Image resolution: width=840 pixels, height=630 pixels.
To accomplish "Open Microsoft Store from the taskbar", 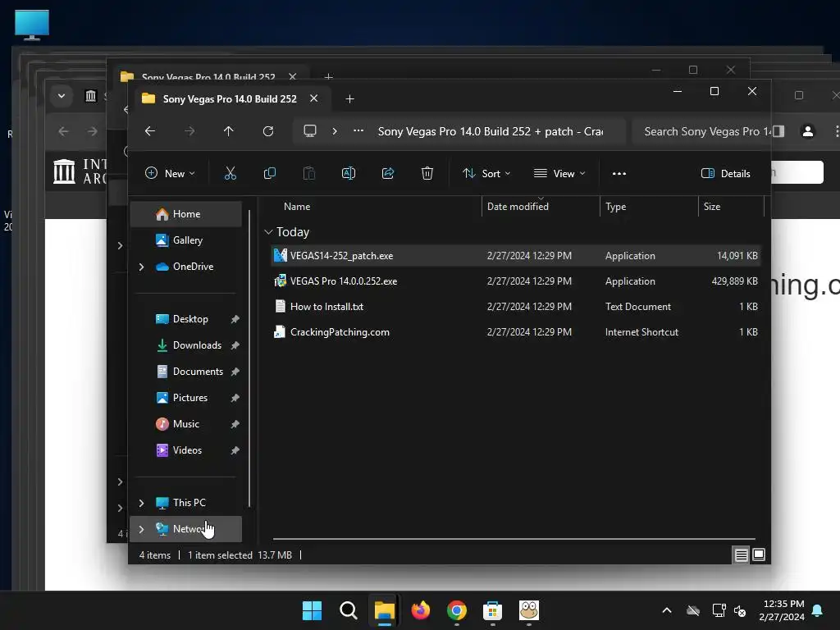I will pos(492,610).
